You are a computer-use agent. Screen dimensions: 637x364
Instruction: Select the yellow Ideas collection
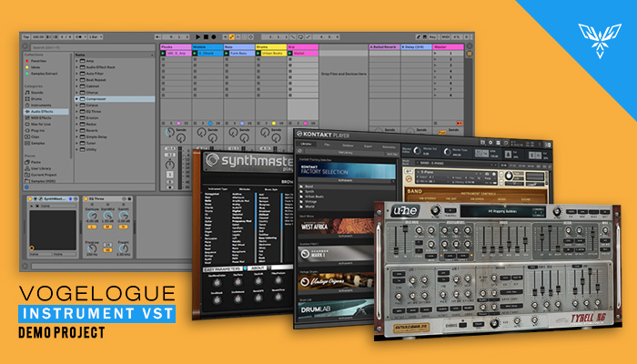(34, 67)
